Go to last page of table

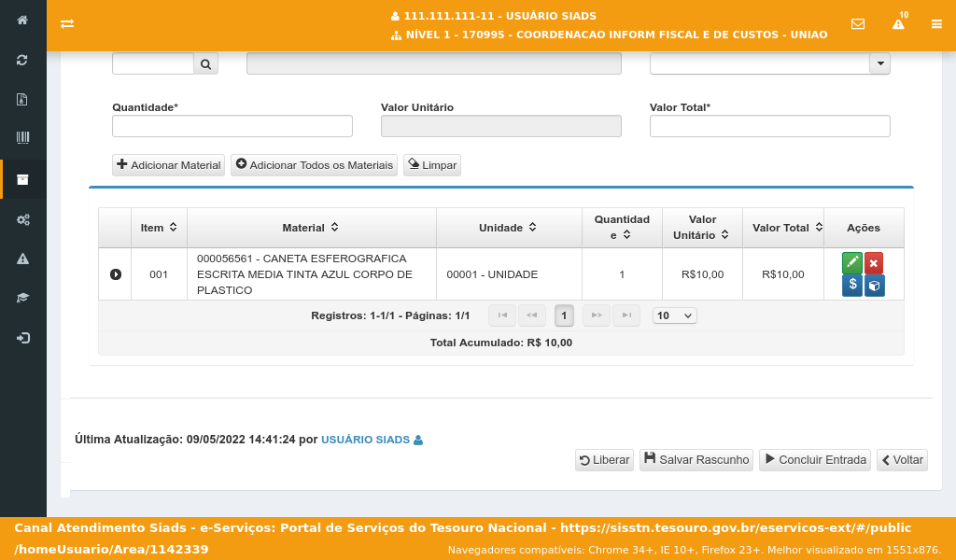point(626,315)
